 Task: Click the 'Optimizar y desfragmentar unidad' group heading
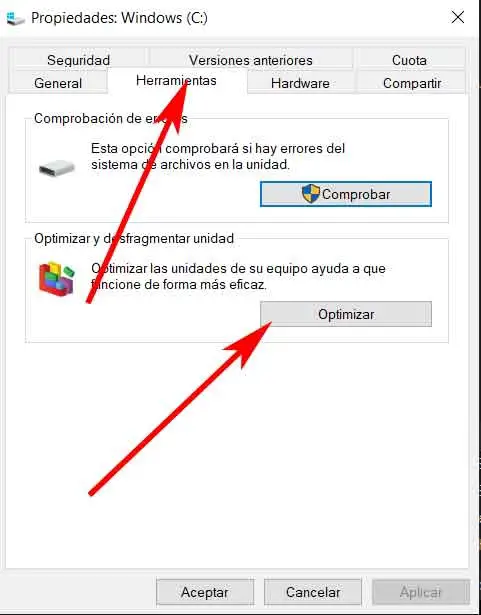pyautogui.click(x=134, y=238)
